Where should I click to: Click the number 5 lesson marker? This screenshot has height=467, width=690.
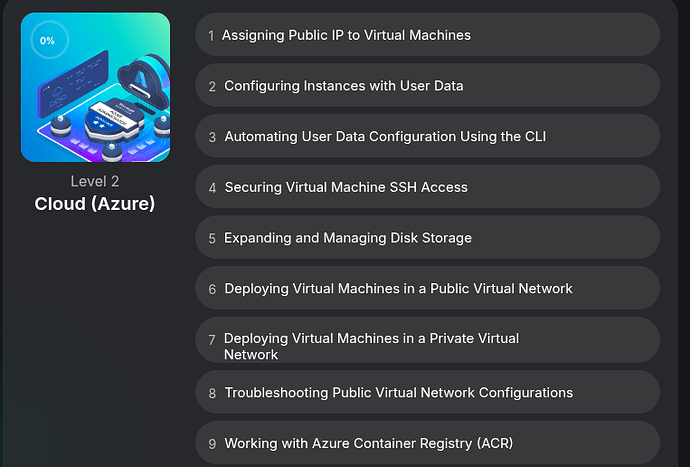tap(212, 238)
